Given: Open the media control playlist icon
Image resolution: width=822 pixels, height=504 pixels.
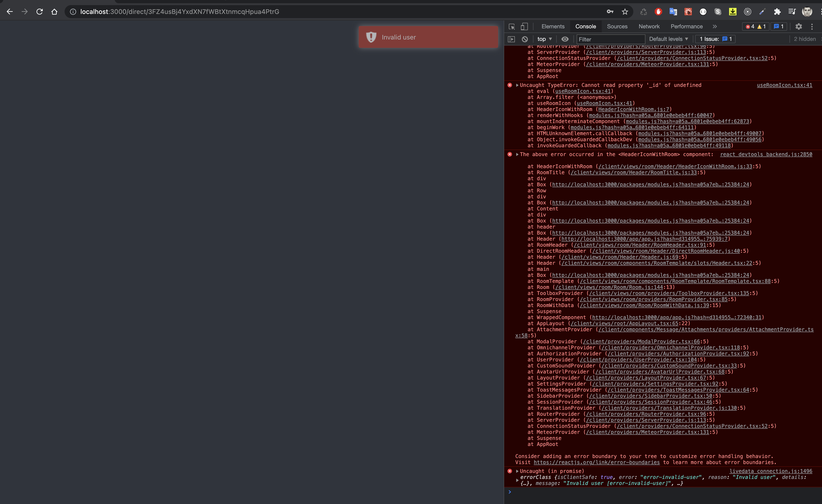Looking at the screenshot, I should pyautogui.click(x=792, y=12).
